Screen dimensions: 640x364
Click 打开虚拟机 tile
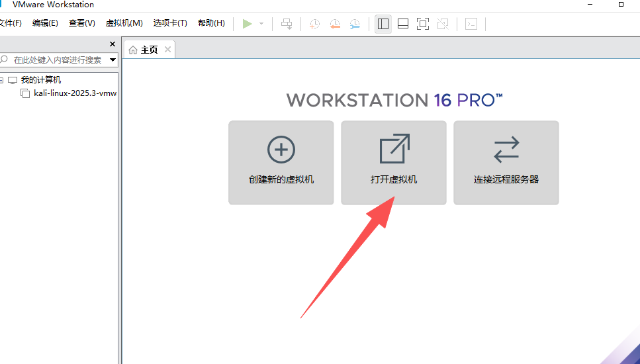[x=394, y=163]
